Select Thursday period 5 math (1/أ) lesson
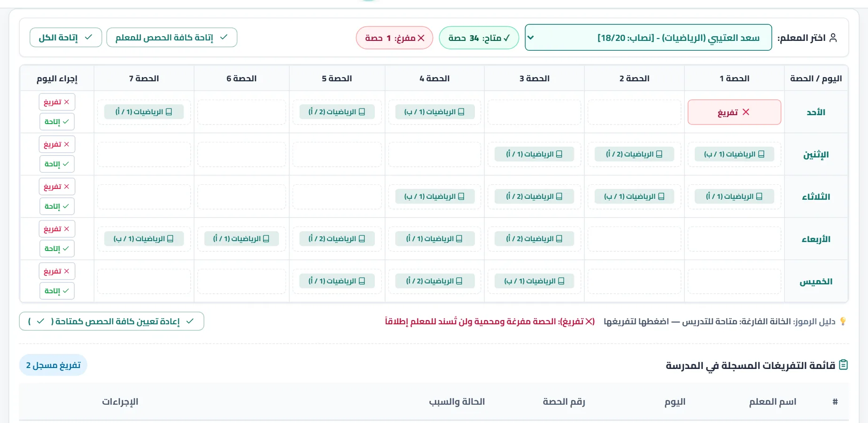This screenshot has height=423, width=868. pyautogui.click(x=337, y=281)
